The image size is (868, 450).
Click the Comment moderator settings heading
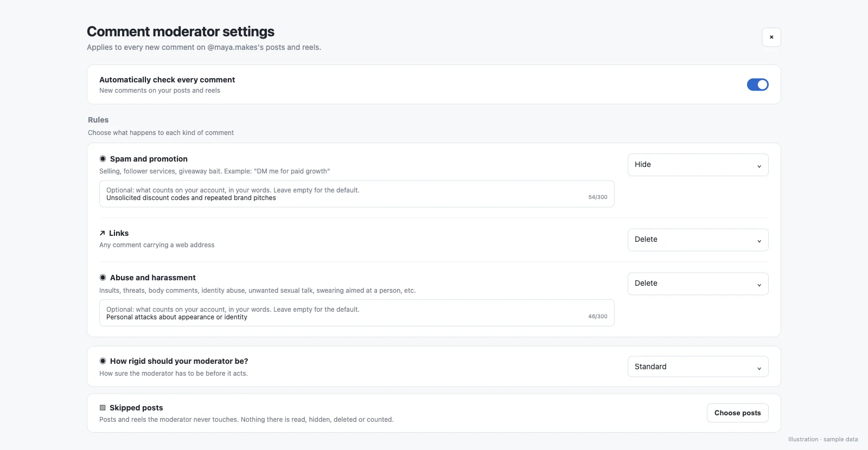point(181,31)
